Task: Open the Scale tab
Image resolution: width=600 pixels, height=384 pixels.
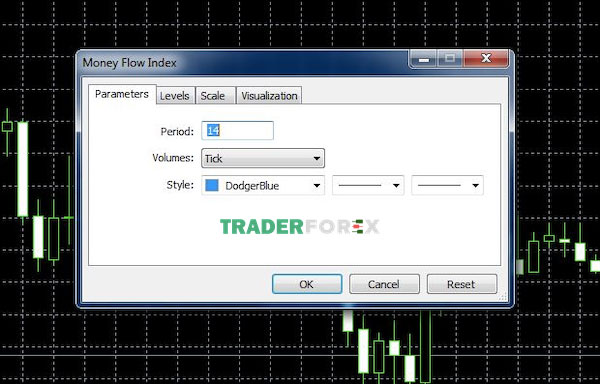Action: pyautogui.click(x=214, y=96)
